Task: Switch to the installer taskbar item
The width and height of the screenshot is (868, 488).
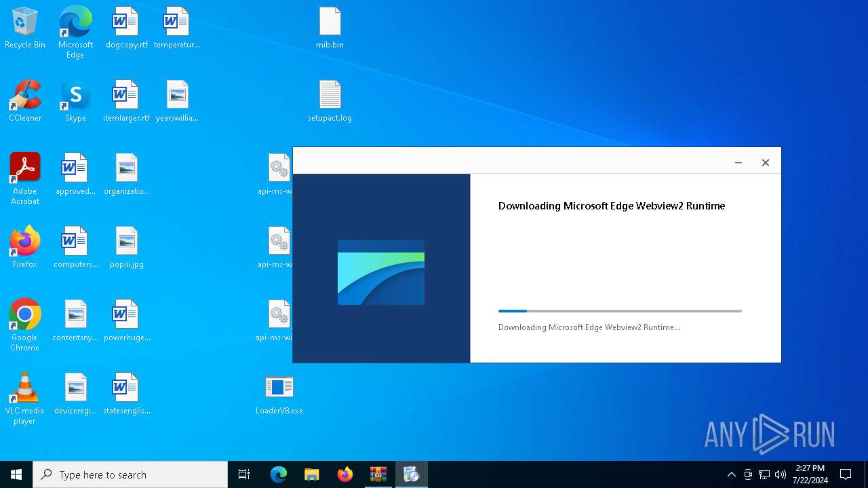Action: click(412, 474)
